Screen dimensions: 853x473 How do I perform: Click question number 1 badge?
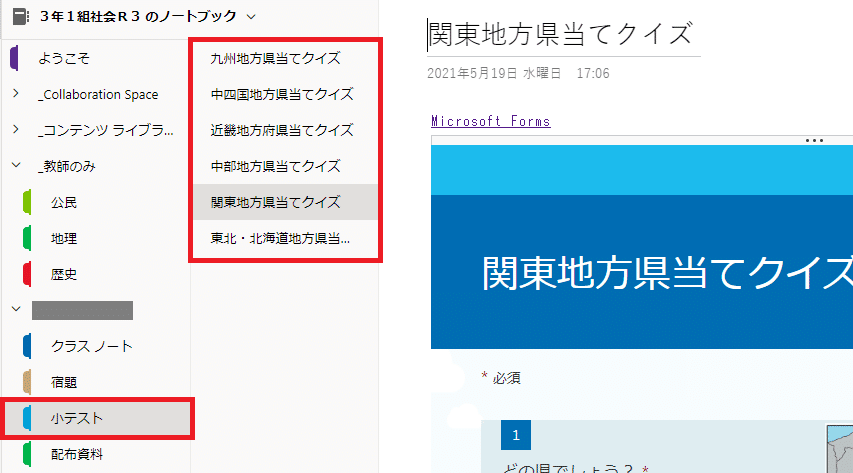coord(516,435)
